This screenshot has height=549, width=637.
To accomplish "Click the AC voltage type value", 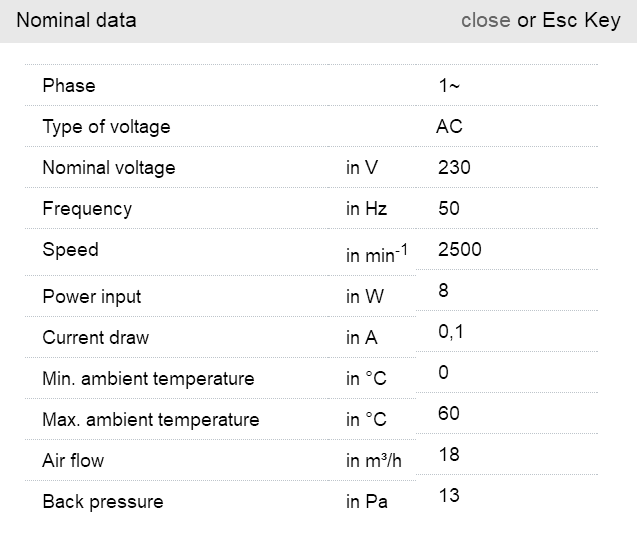I will [449, 127].
